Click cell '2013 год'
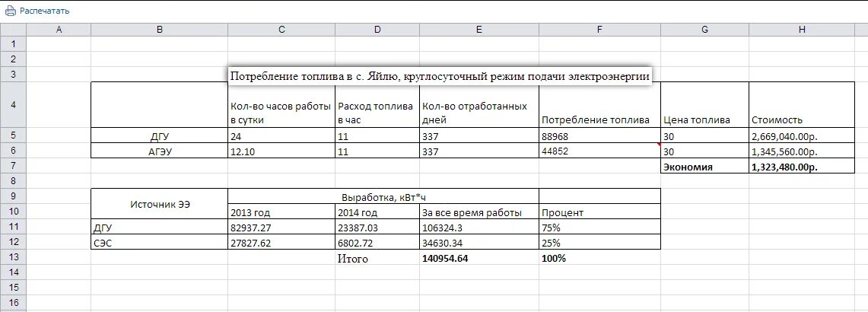This screenshot has width=868, height=312. (x=281, y=211)
